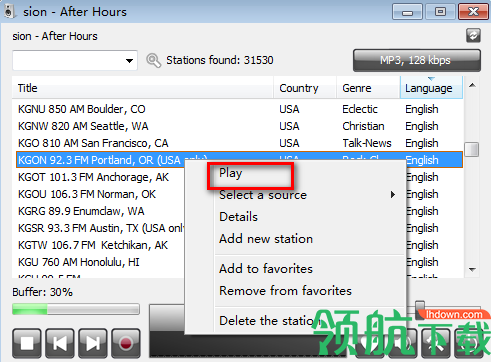
Task: Click the magnifier search icon
Action: (153, 61)
